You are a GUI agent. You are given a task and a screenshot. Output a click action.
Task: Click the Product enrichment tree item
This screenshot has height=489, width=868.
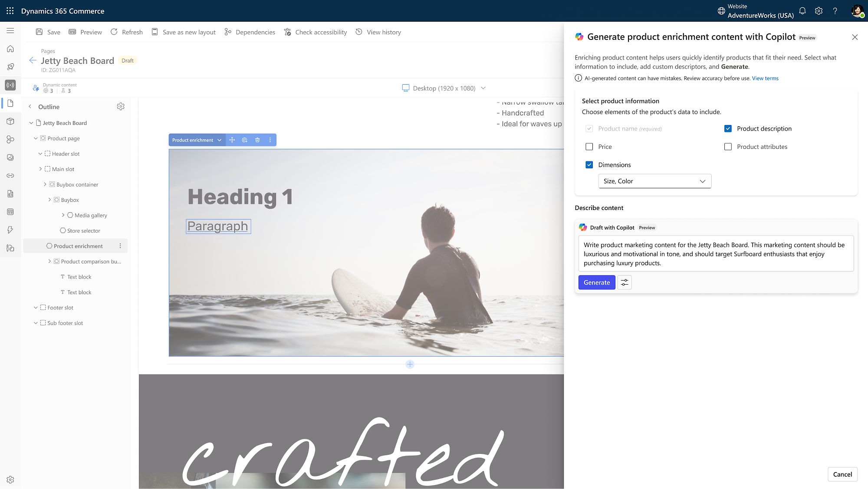(x=78, y=246)
